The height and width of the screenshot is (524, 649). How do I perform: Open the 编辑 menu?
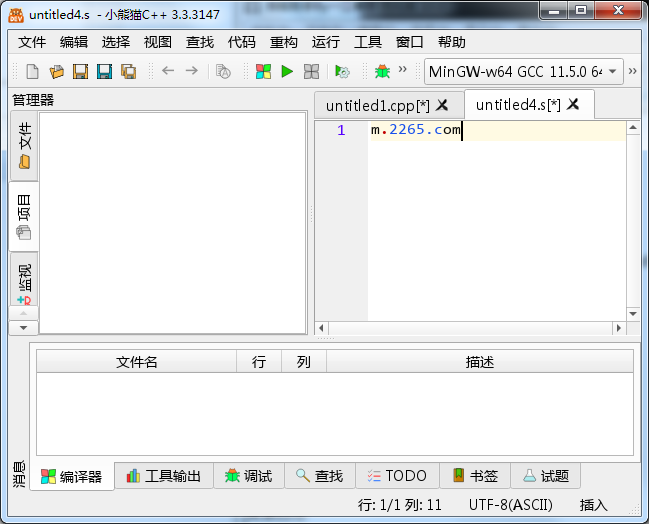[74, 42]
